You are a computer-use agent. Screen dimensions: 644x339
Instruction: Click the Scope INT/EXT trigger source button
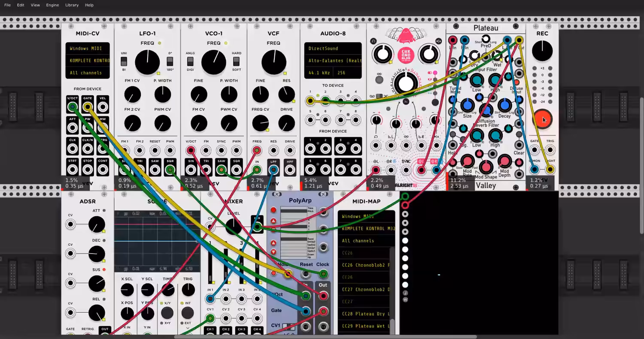click(x=188, y=313)
